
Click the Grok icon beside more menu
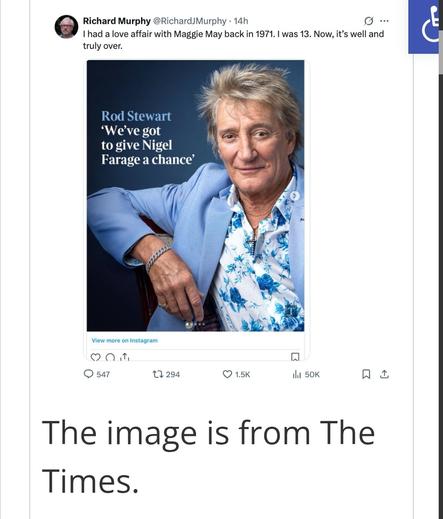click(x=369, y=21)
